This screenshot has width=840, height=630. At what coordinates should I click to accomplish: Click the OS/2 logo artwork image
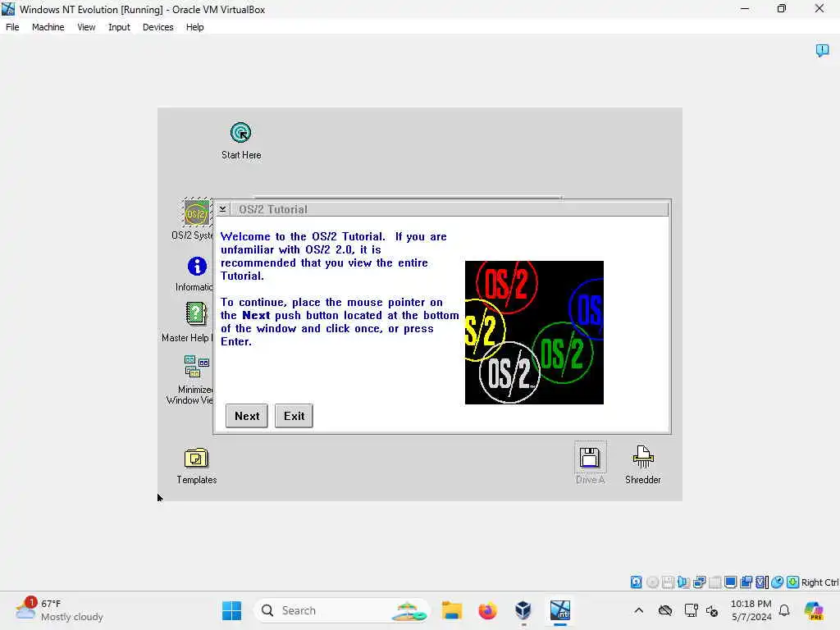click(x=534, y=333)
